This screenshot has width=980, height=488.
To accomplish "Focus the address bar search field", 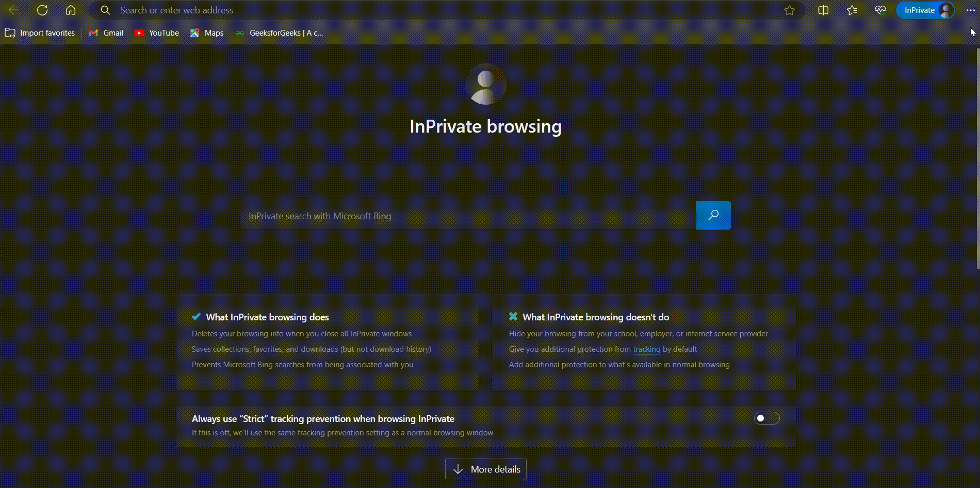I will tap(447, 10).
